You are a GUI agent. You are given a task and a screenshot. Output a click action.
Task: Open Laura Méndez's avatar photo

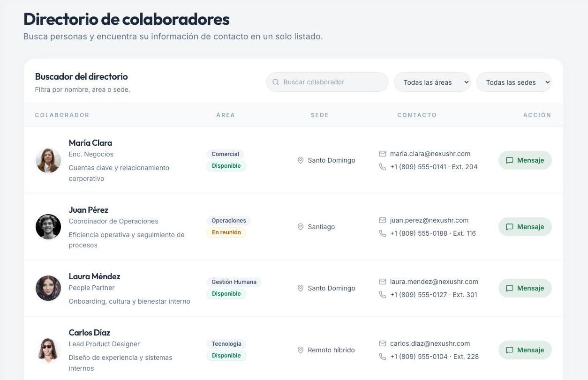[48, 288]
